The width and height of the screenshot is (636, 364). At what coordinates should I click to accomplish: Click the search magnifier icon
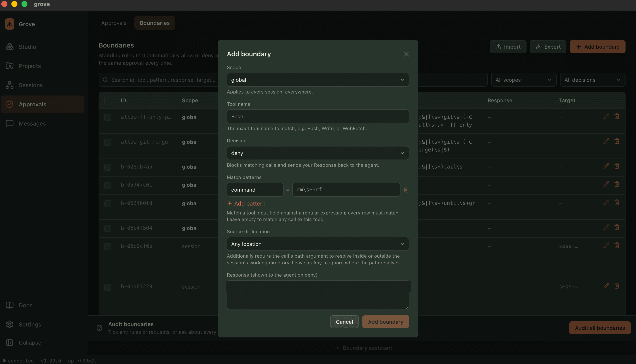(x=105, y=80)
